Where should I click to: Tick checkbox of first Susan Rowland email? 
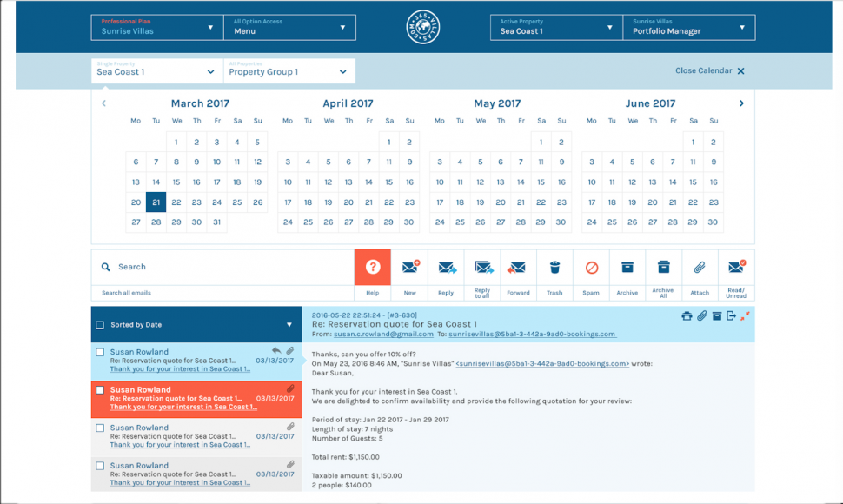(100, 353)
